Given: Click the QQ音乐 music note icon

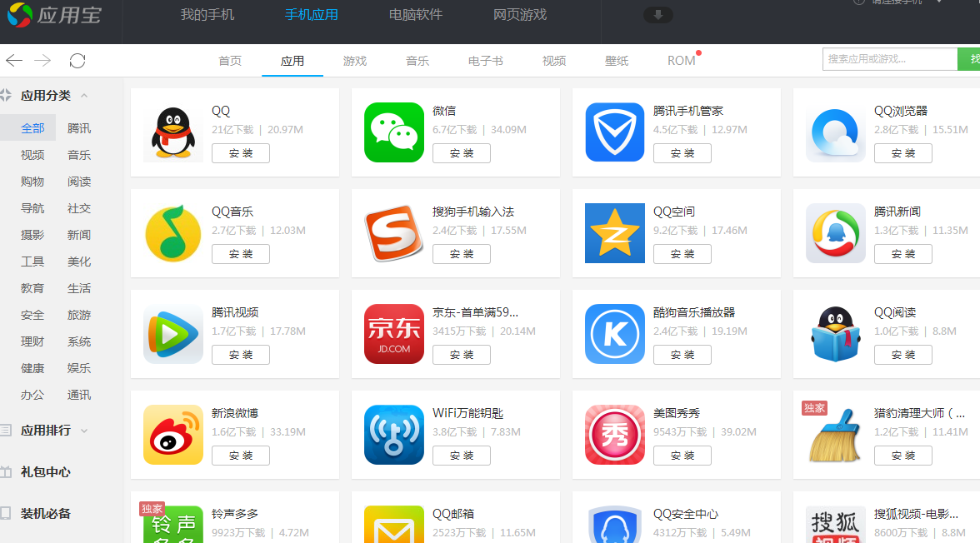Looking at the screenshot, I should [x=173, y=233].
